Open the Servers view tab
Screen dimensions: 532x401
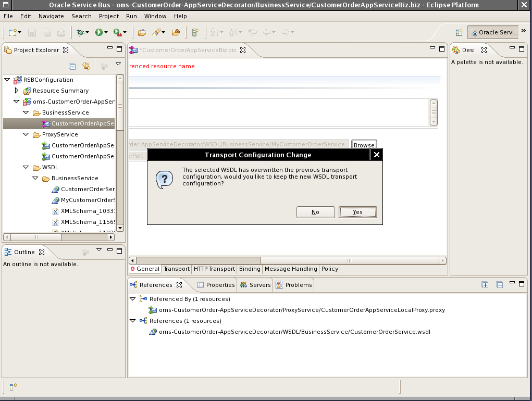coord(255,285)
